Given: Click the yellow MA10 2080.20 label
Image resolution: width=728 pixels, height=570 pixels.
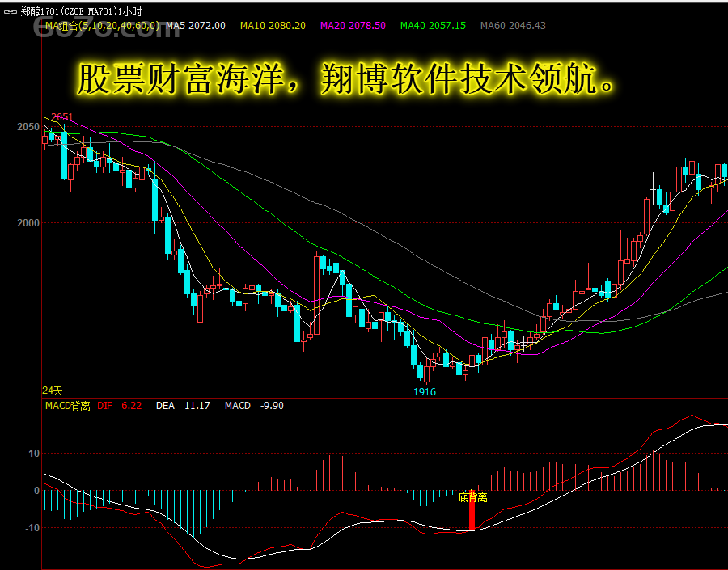Looking at the screenshot, I should point(273,26).
